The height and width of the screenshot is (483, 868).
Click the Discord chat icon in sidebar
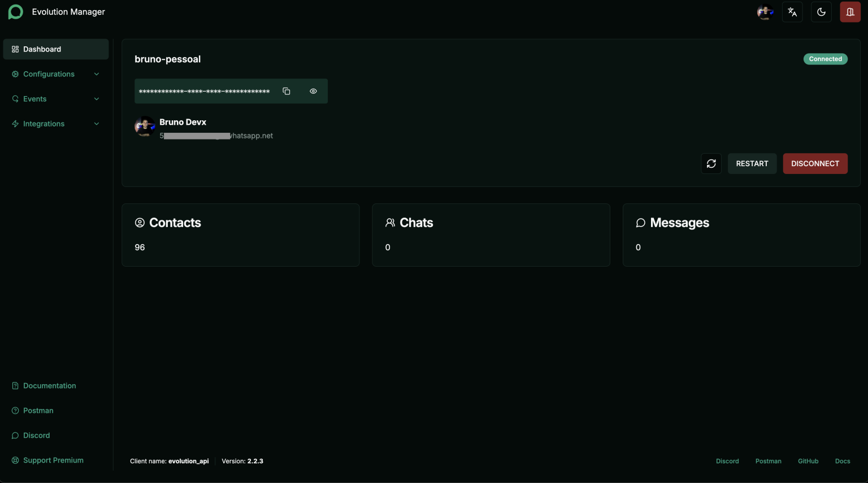point(15,435)
